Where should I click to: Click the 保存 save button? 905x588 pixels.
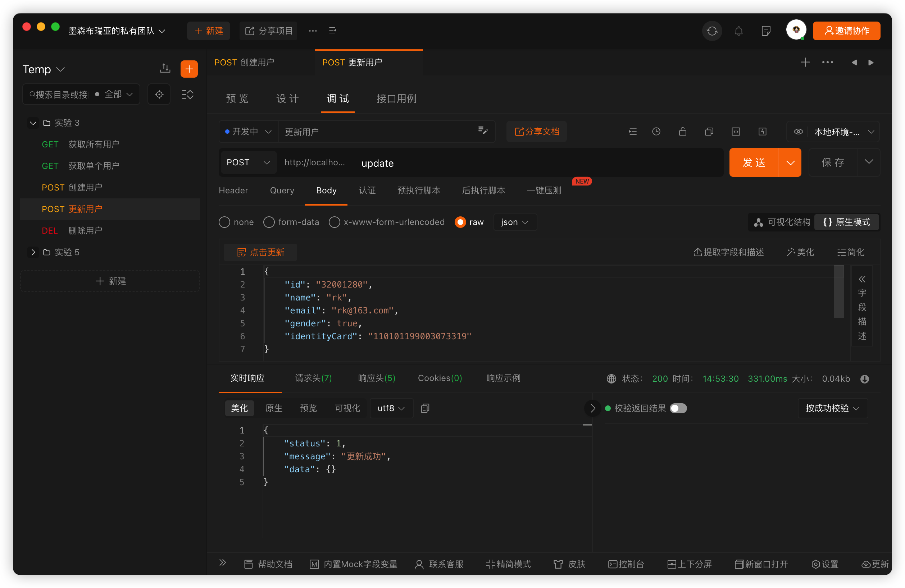click(x=833, y=162)
